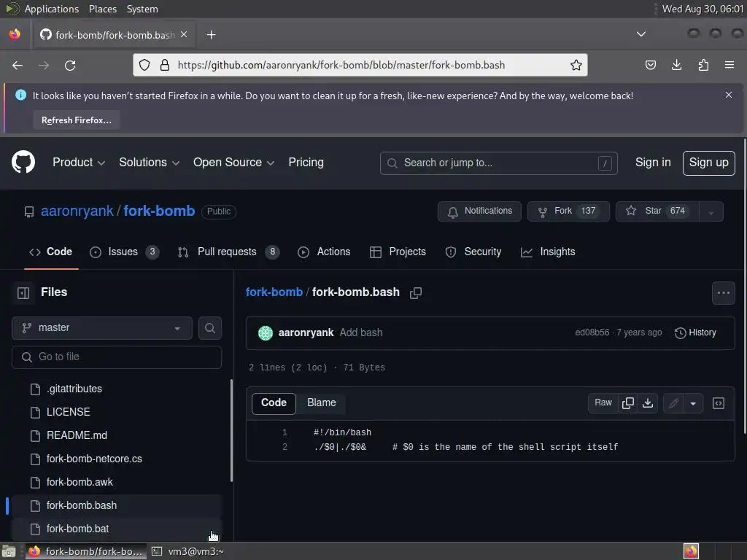Expand the Product navigation dropdown

tap(79, 163)
